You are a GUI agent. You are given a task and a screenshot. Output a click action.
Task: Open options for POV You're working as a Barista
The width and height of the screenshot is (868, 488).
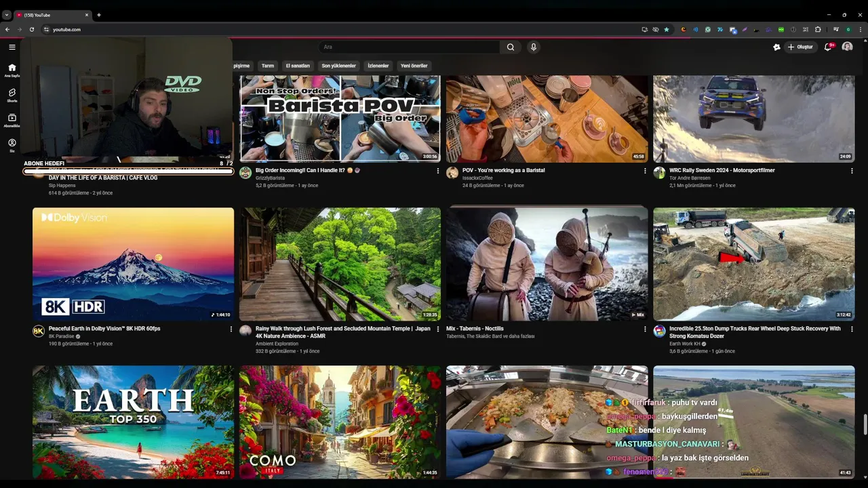[x=645, y=171]
